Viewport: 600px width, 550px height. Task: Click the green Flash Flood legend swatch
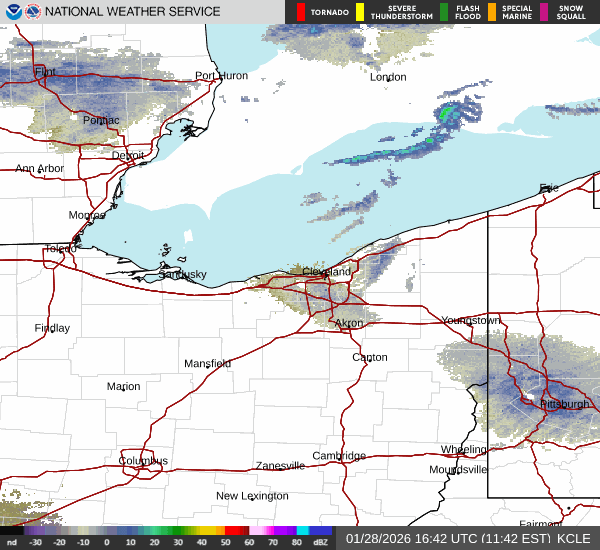click(444, 12)
